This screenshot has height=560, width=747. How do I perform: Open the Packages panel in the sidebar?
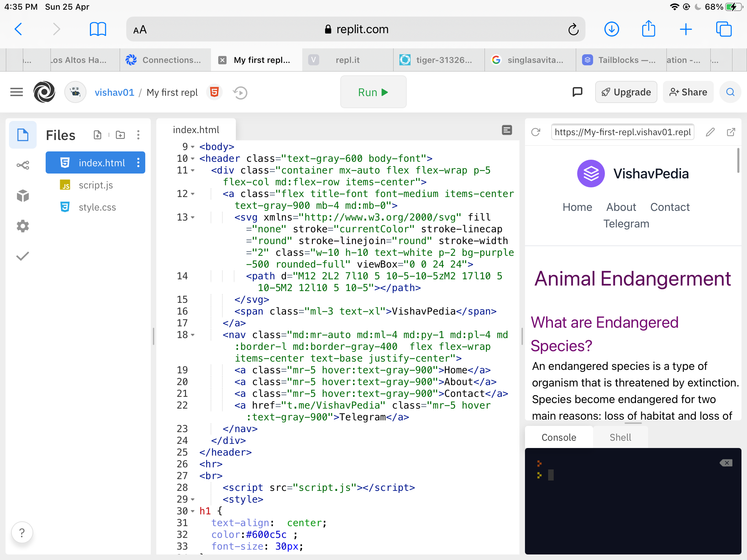pyautogui.click(x=22, y=196)
